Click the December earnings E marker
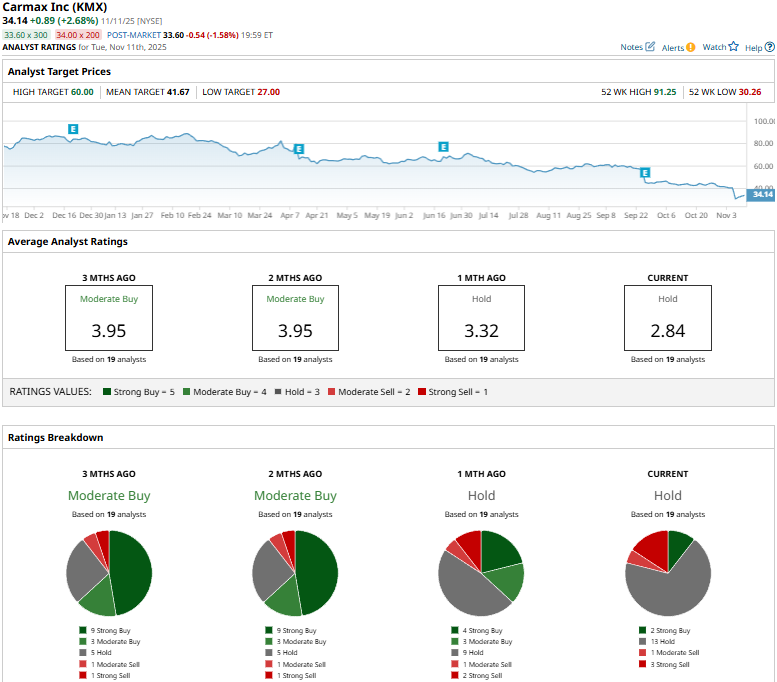 73,129
